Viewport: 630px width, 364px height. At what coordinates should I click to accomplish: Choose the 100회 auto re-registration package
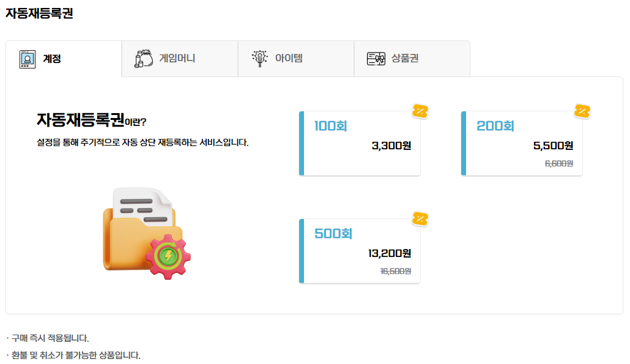360,143
